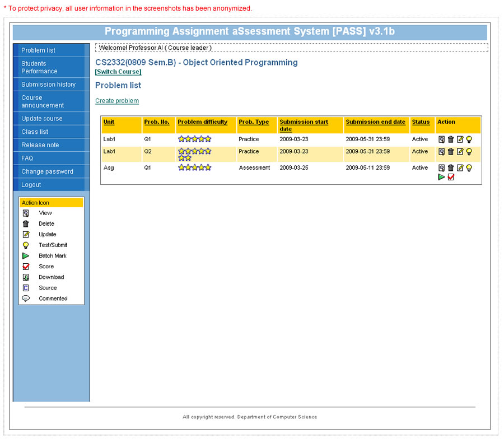The height and width of the screenshot is (443, 504).
Task: Sort table by Problem difficulty header
Action: coord(203,122)
